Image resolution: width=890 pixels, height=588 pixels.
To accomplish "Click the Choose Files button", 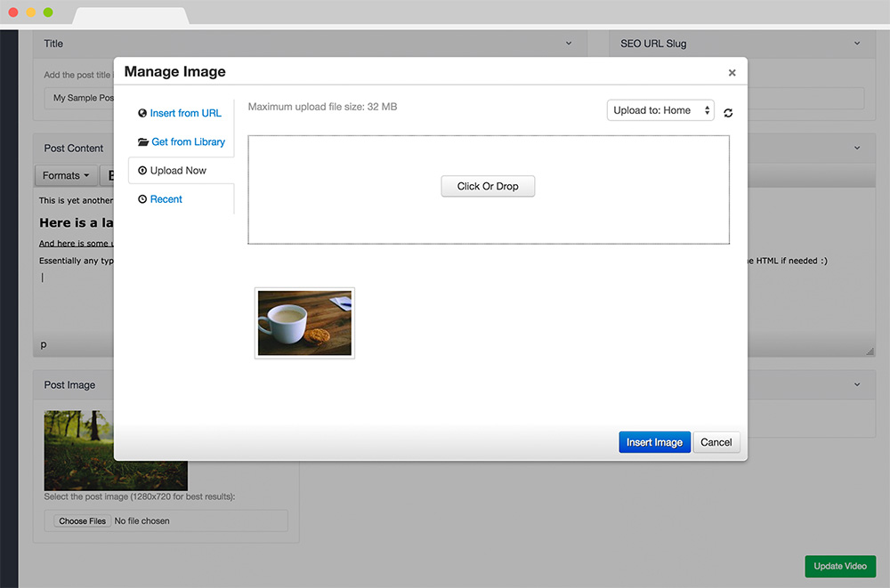I will (82, 521).
